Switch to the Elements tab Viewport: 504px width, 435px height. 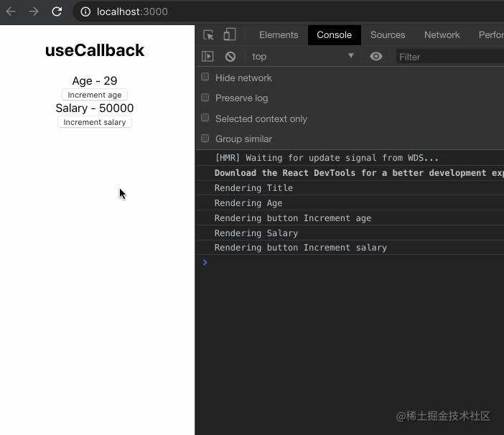click(x=279, y=34)
